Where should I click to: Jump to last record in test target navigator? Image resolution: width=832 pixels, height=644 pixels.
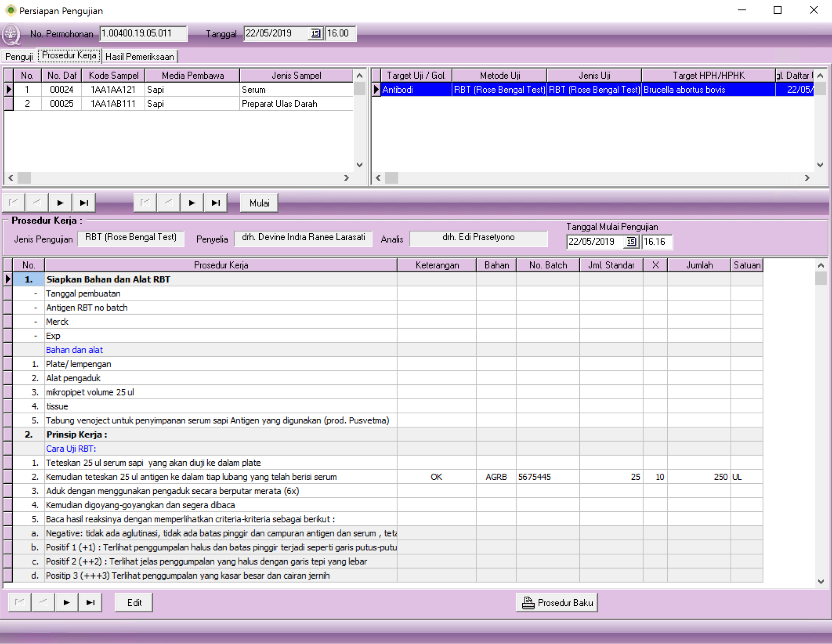pyautogui.click(x=215, y=203)
